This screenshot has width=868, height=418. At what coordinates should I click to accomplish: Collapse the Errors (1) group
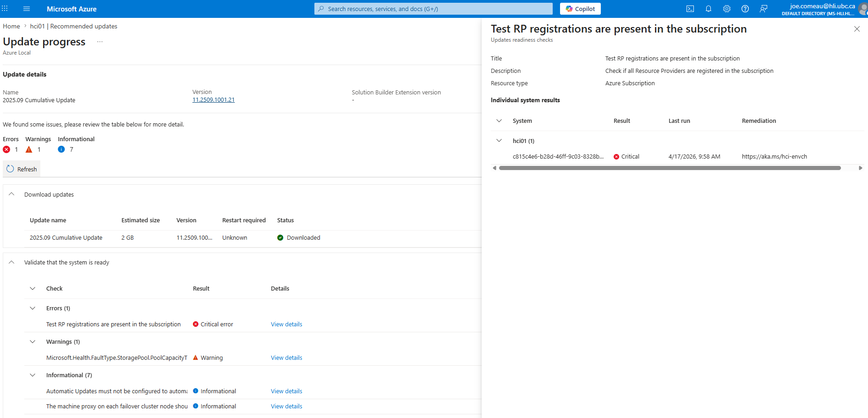[x=33, y=308]
